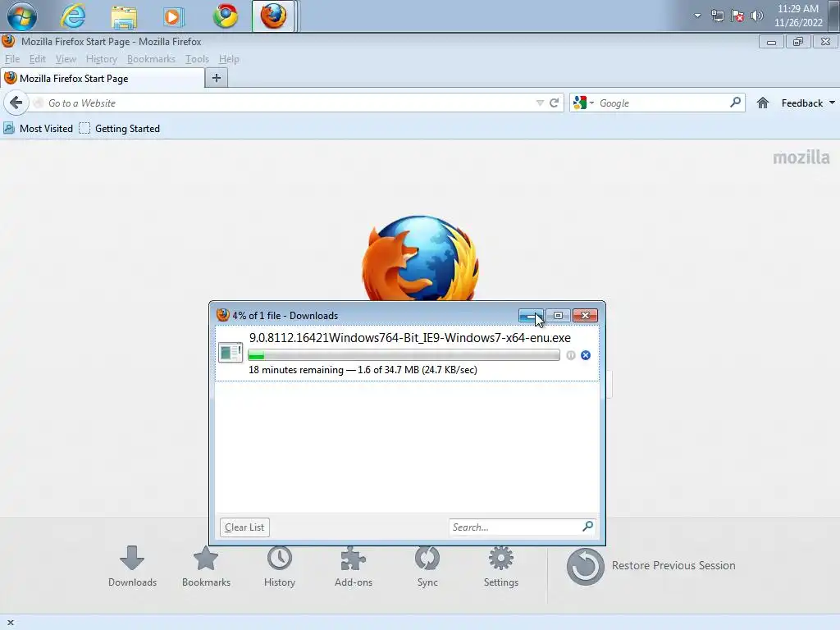Screen dimensions: 840x630
Task: Open Sync on the start page
Action: point(427,567)
